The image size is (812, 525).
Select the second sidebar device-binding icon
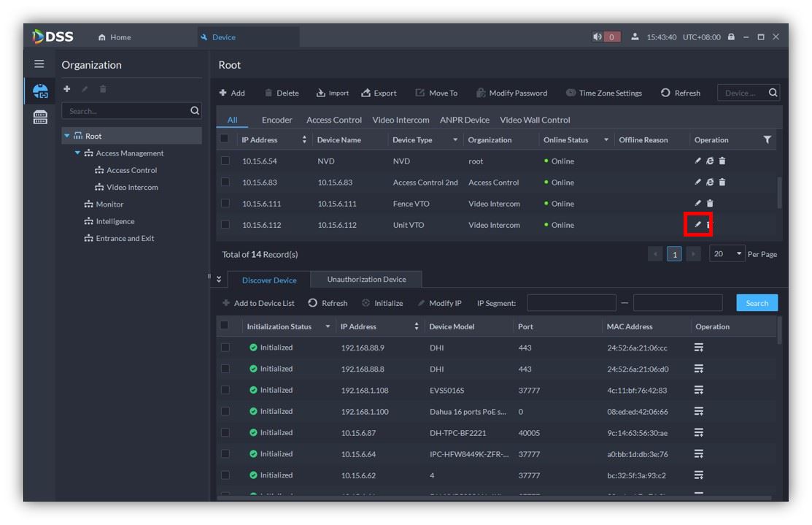[x=40, y=118]
